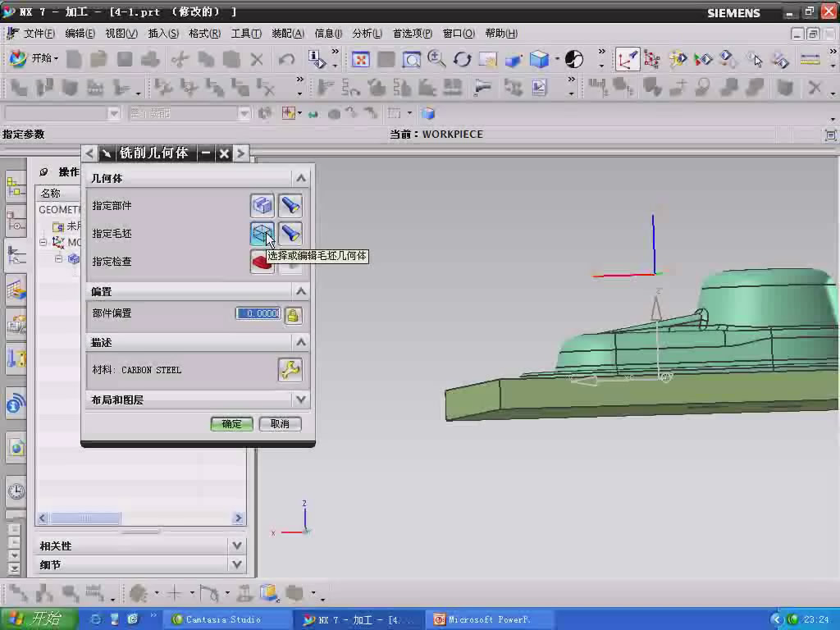The width and height of the screenshot is (840, 630).
Task: Open the Assembly Navigator sidebar tab
Action: coord(16,187)
